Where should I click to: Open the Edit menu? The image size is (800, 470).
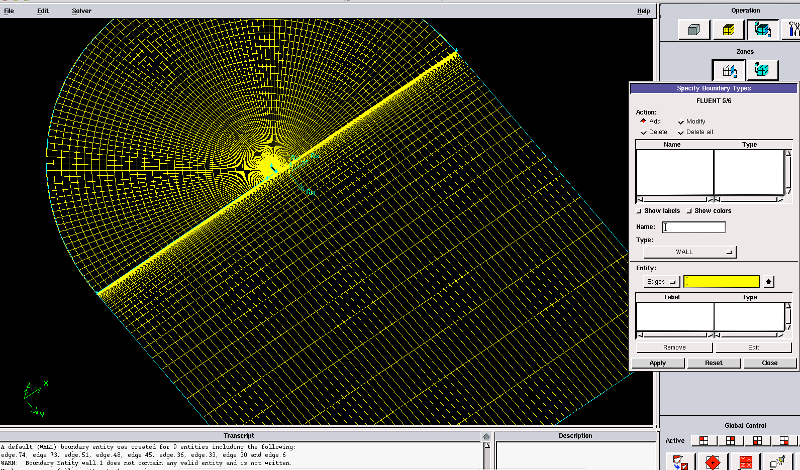[x=43, y=11]
